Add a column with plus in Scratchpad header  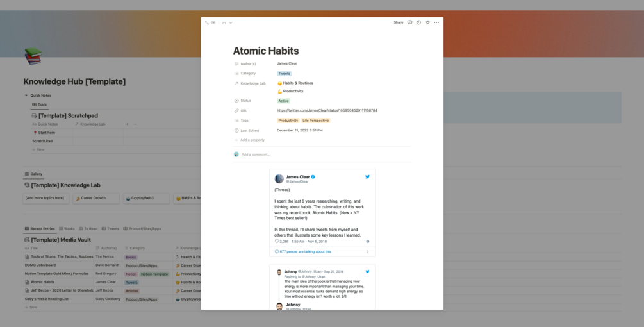pyautogui.click(x=127, y=124)
